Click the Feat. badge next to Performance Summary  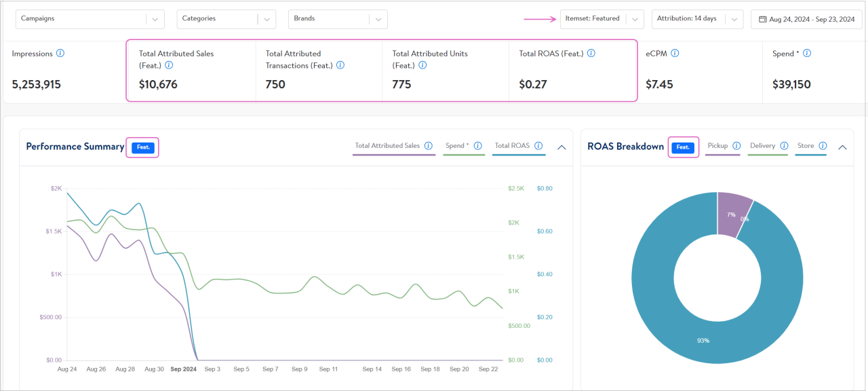[x=142, y=147]
